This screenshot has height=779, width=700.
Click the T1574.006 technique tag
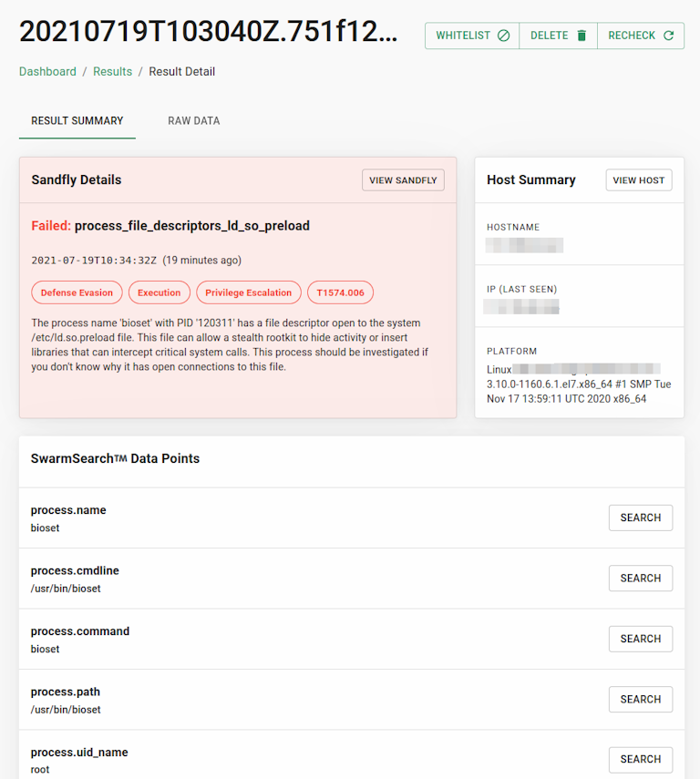click(x=341, y=292)
